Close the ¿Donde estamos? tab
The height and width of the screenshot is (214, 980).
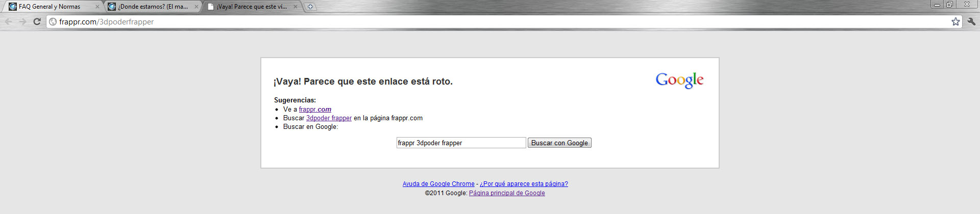click(197, 7)
